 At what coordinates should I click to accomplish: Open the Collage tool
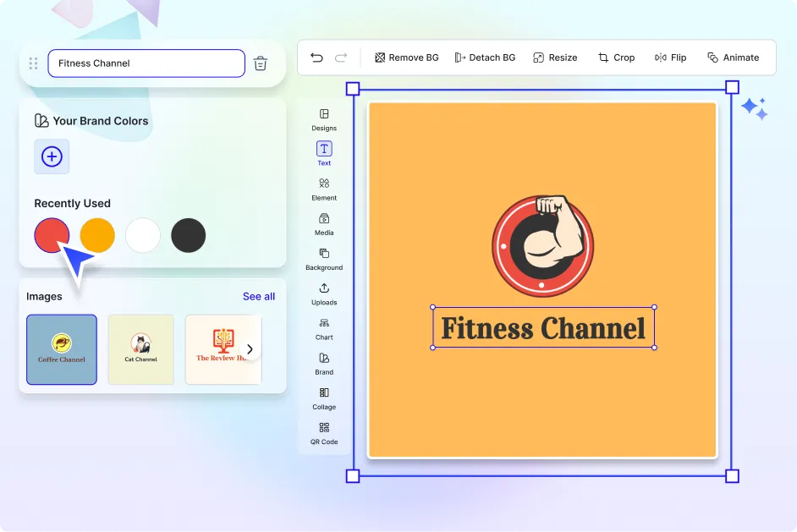(324, 398)
